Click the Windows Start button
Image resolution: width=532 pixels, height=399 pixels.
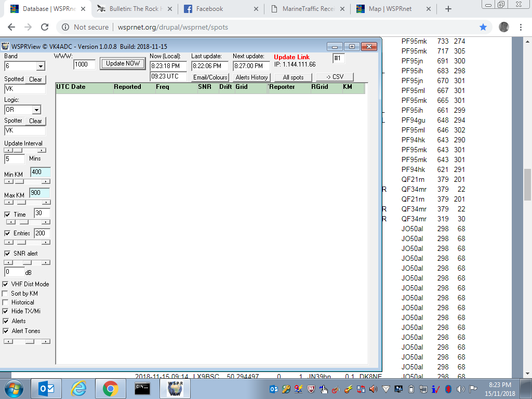point(14,388)
